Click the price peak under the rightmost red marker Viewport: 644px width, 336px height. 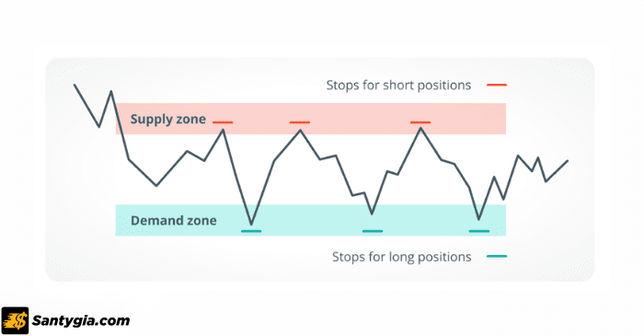[x=420, y=128]
